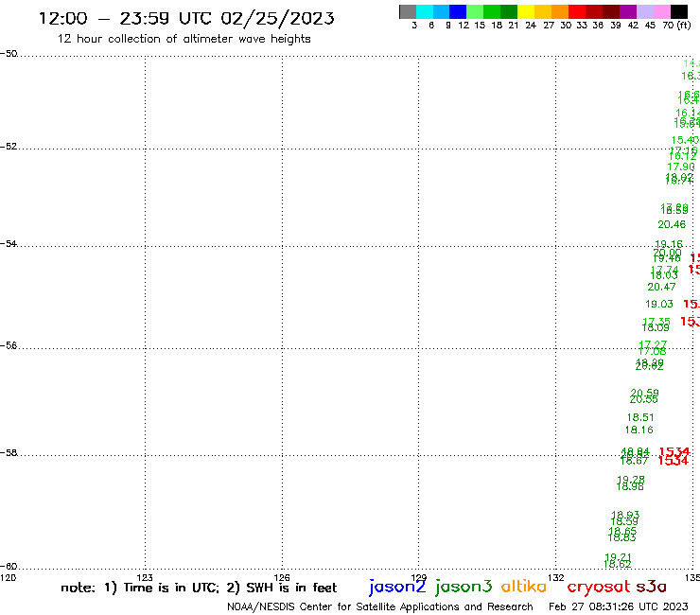The height and width of the screenshot is (615, 700).
Task: Click the latitude label -52
Action: (x=9, y=147)
